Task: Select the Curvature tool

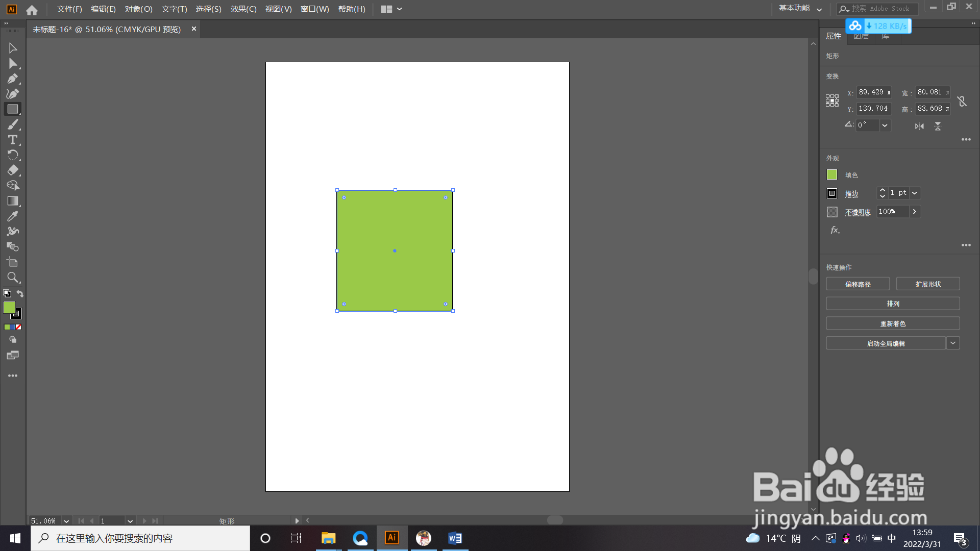Action: click(13, 94)
